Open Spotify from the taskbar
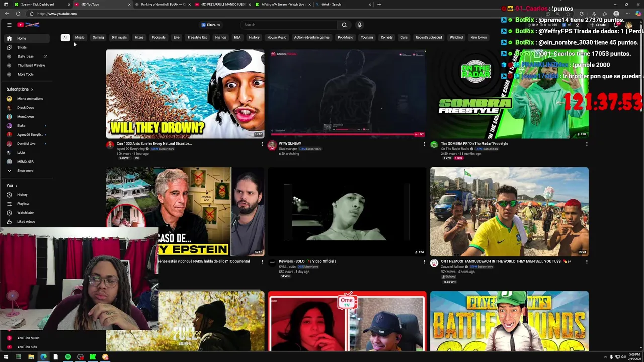Viewport: 644px width, 362px height. coord(68,357)
